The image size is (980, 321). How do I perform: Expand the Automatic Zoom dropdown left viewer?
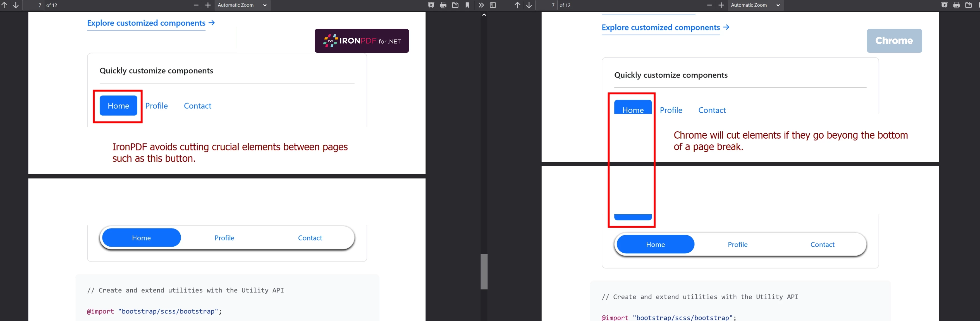pos(243,5)
